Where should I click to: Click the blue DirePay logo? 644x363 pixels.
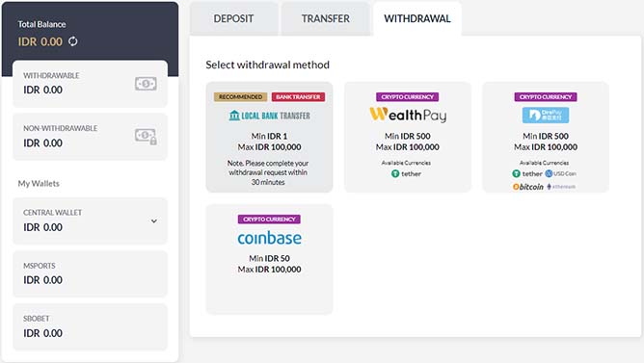(x=546, y=115)
